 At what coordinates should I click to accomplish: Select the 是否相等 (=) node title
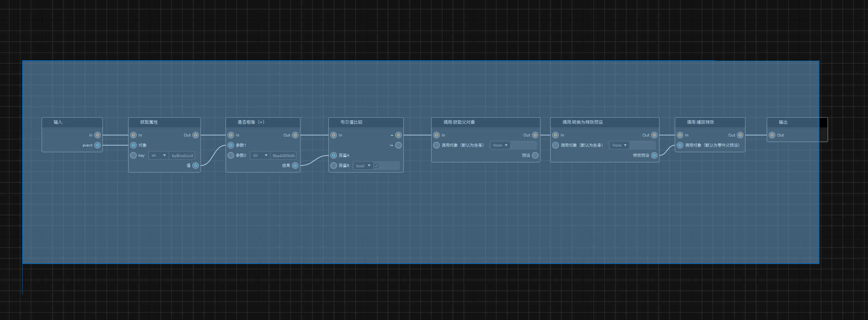(251, 122)
